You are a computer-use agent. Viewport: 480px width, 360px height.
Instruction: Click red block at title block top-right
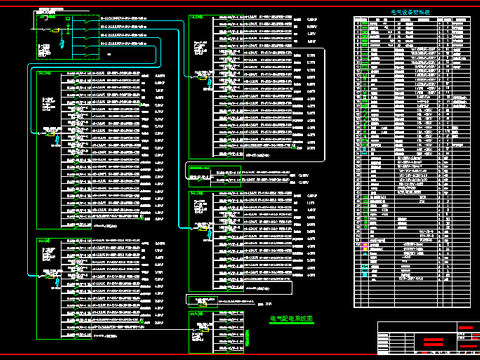pyautogui.click(x=466, y=328)
